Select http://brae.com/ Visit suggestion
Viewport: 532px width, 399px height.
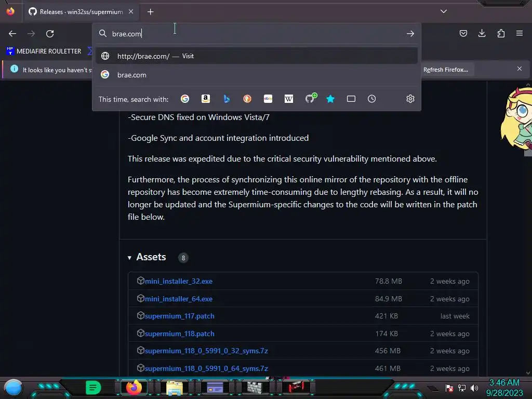pyautogui.click(x=257, y=56)
